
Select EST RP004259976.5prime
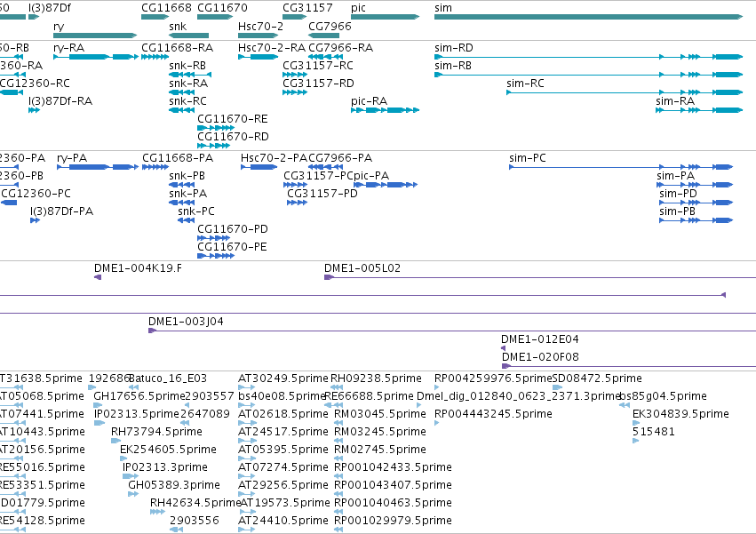pyautogui.click(x=437, y=387)
